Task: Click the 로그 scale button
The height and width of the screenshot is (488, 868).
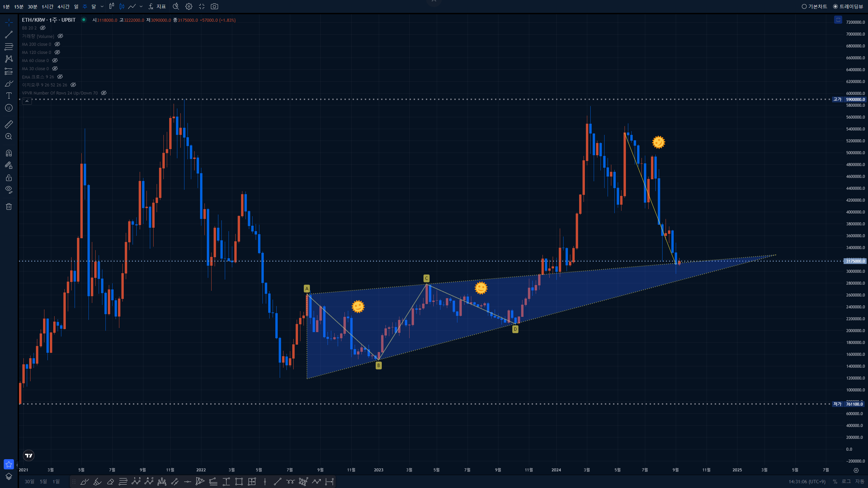Action: click(846, 481)
